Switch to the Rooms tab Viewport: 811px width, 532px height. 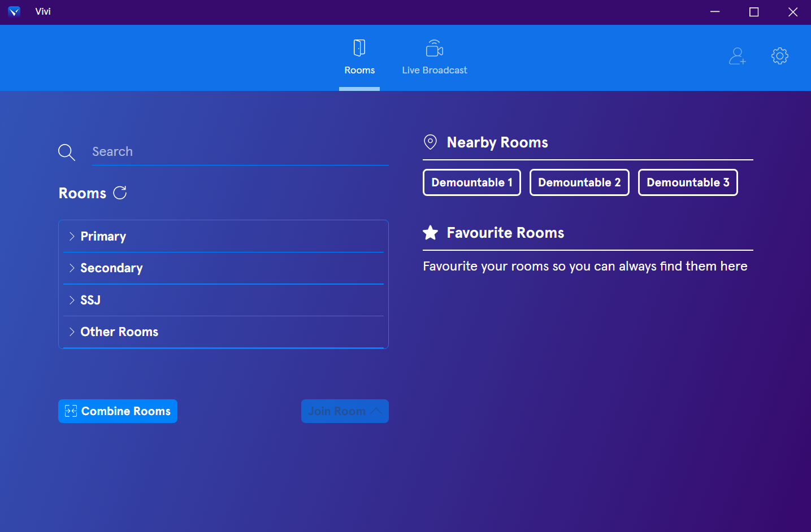359,58
